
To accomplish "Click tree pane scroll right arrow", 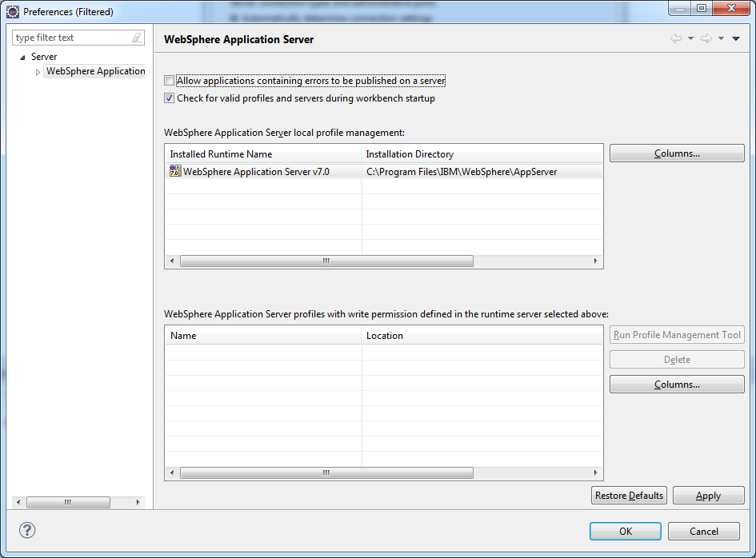I will click(x=138, y=502).
